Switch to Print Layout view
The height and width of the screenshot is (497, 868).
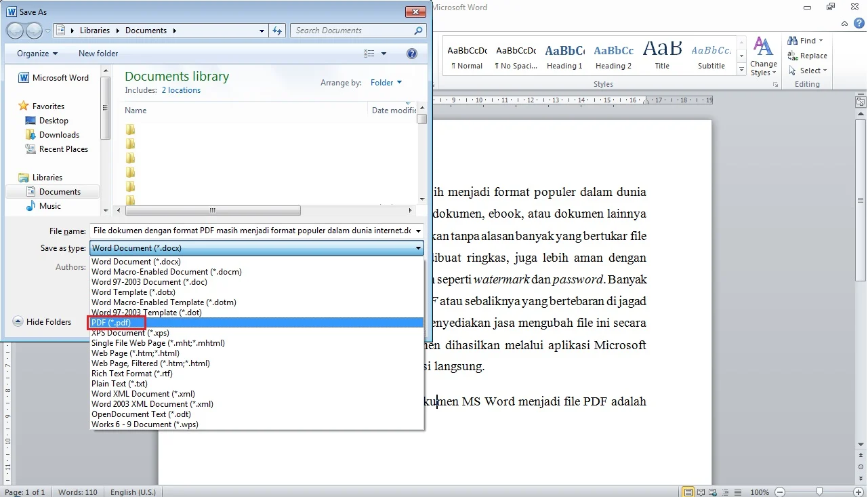tap(688, 492)
